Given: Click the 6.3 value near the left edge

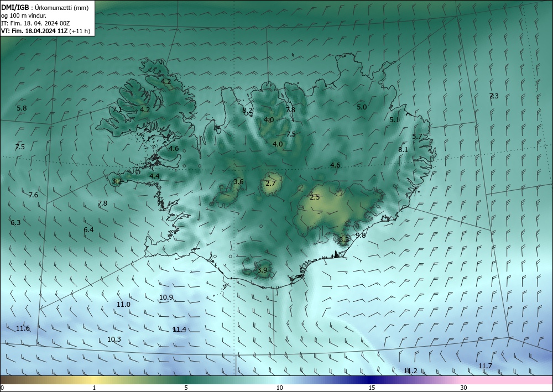Looking at the screenshot, I should click(15, 223).
